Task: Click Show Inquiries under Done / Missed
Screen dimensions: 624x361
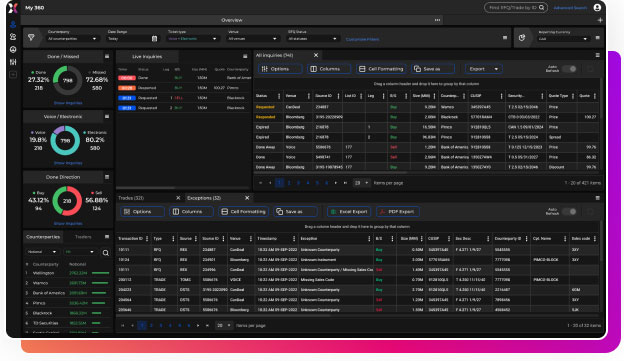Action: point(68,103)
